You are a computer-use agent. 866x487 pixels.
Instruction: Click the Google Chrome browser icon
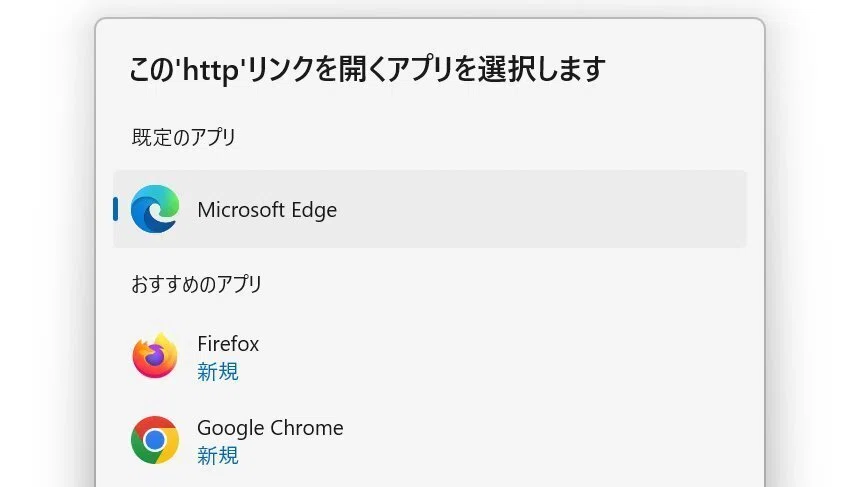(x=155, y=440)
